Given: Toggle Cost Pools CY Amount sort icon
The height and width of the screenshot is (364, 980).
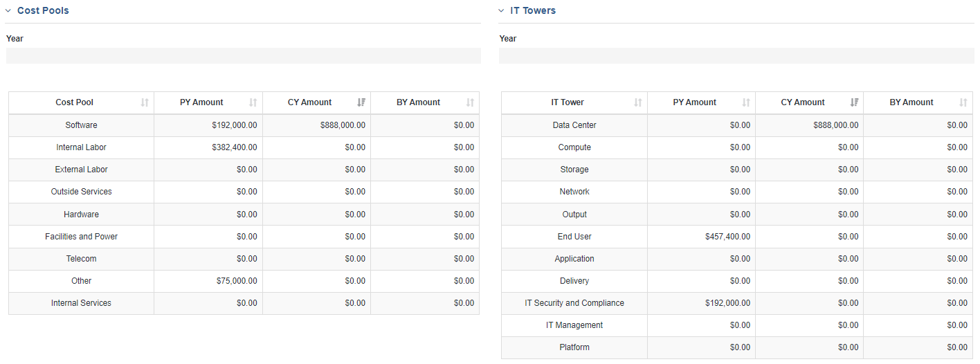Looking at the screenshot, I should tap(361, 102).
